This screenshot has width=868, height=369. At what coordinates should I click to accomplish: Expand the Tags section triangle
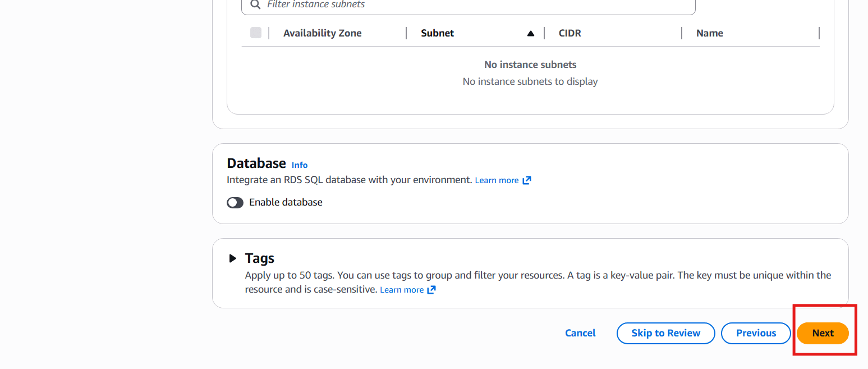click(233, 258)
